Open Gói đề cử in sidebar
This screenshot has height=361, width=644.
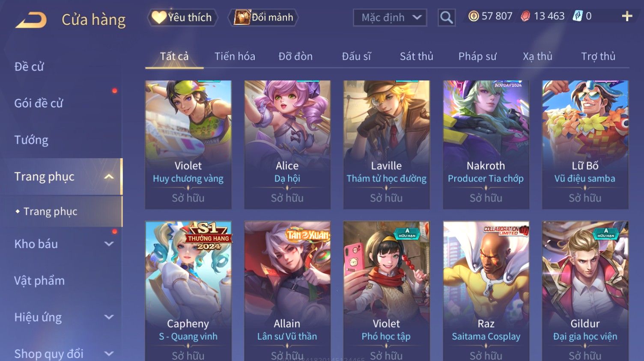coord(39,103)
